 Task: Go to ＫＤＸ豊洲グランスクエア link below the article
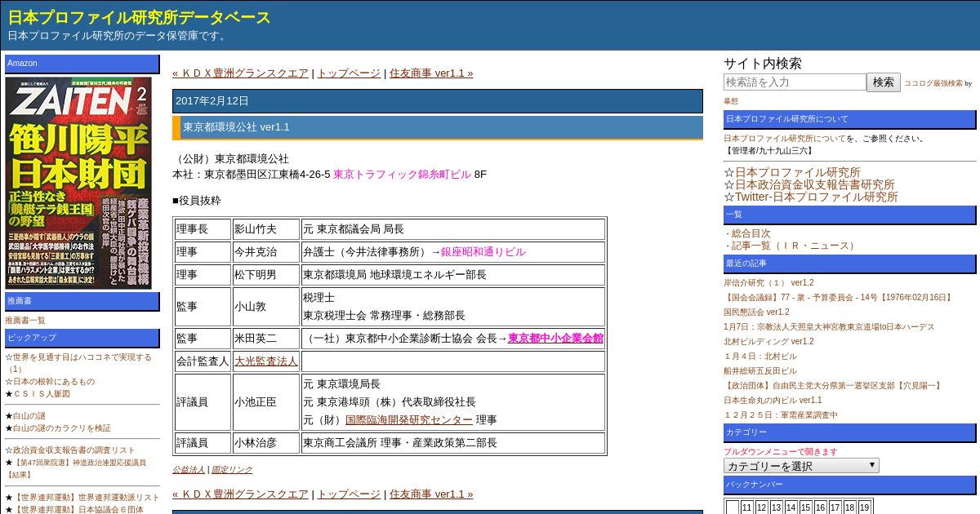point(240,494)
